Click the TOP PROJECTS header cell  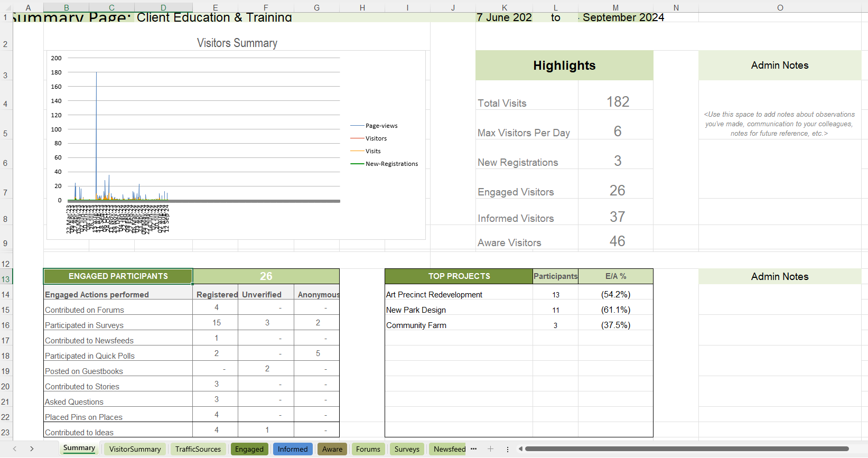459,276
